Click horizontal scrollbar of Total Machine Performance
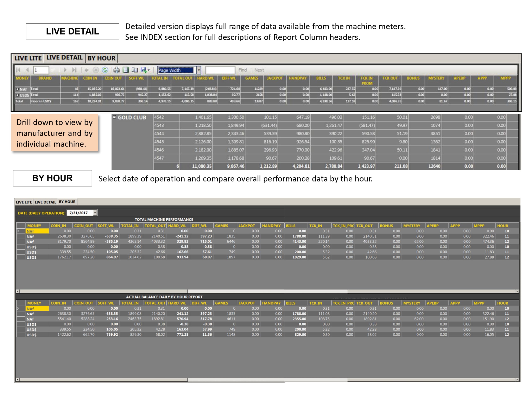532x399 pixels. pyautogui.click(x=267, y=291)
